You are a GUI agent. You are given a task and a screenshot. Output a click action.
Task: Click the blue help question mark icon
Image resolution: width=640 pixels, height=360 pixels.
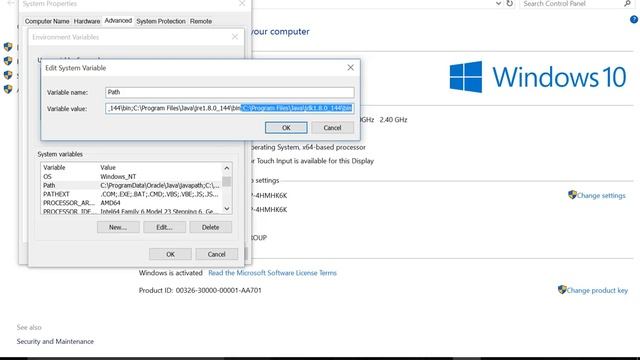click(634, 20)
